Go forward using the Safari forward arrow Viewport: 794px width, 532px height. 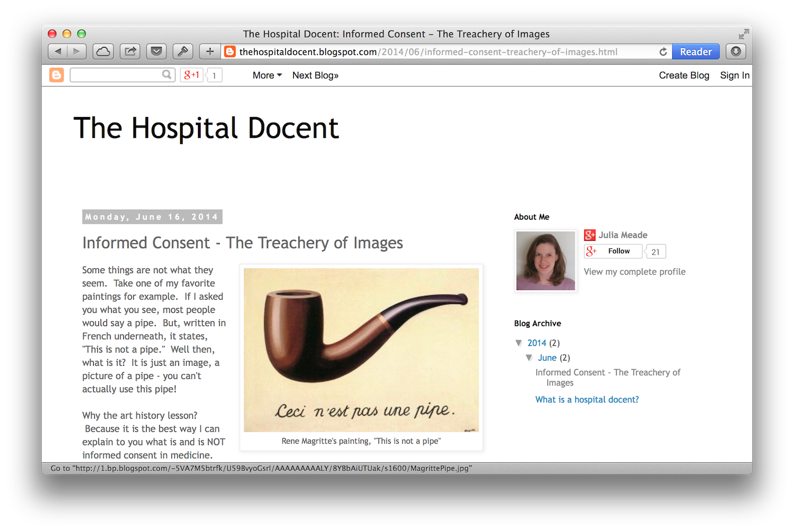[77, 51]
